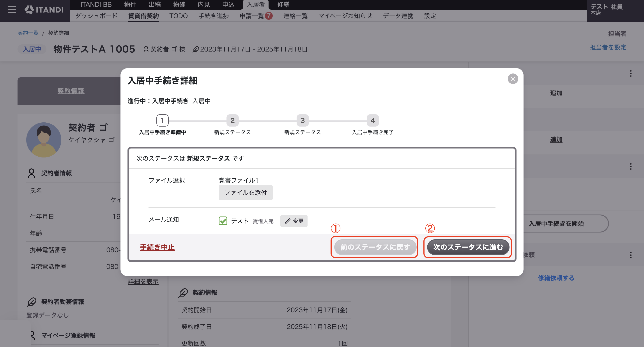Click 契約終了日 value 2025年11月18日(火)
Screen dimensions: 644x347
click(x=317, y=326)
